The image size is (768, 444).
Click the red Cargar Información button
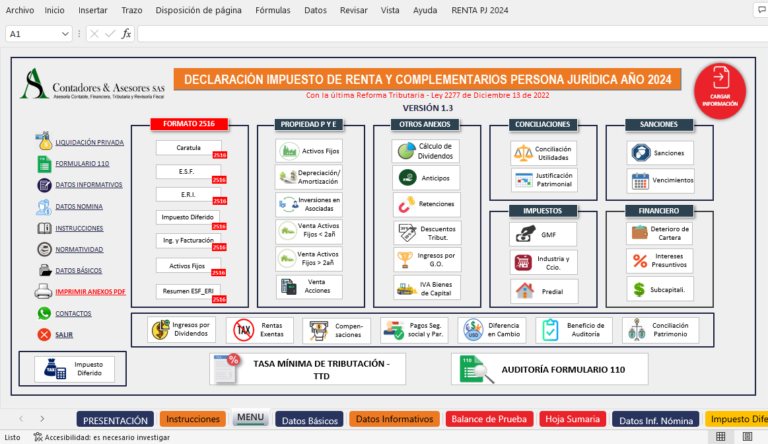(720, 91)
